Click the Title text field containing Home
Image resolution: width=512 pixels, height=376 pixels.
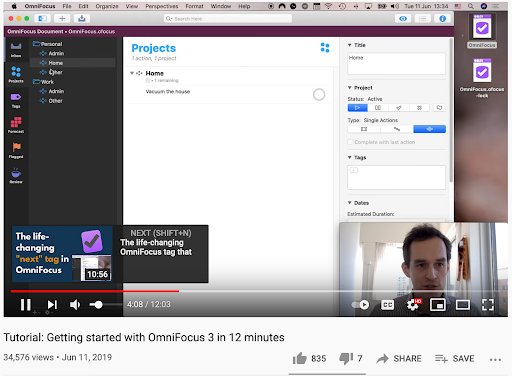[396, 64]
